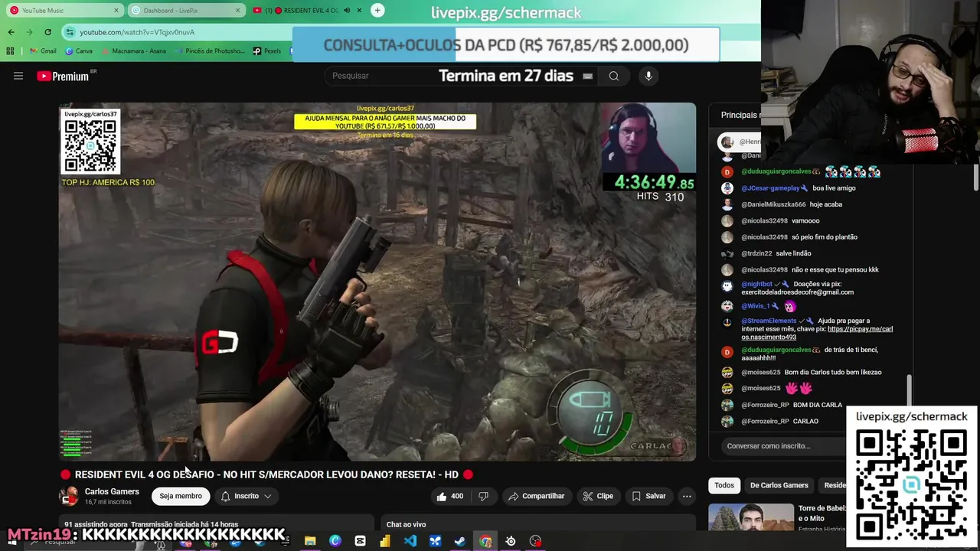Open Google Chrome from the taskbar
Screen dimensions: 980x551
coord(485,541)
